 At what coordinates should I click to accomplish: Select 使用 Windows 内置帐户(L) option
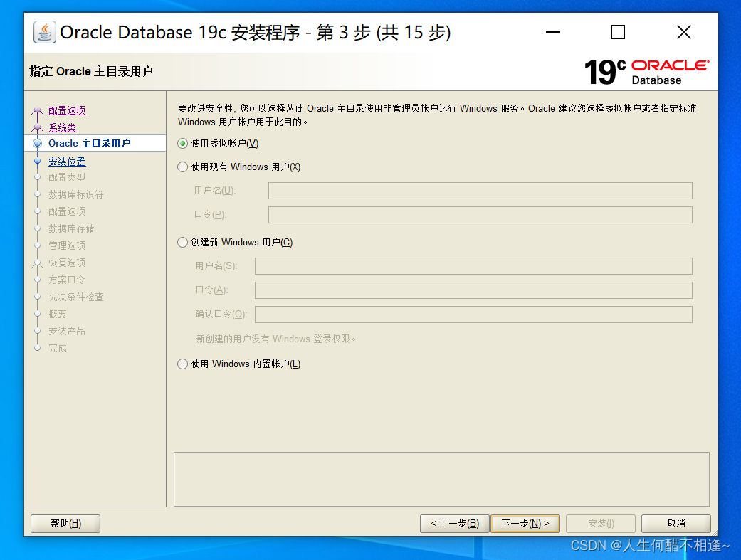[x=182, y=364]
